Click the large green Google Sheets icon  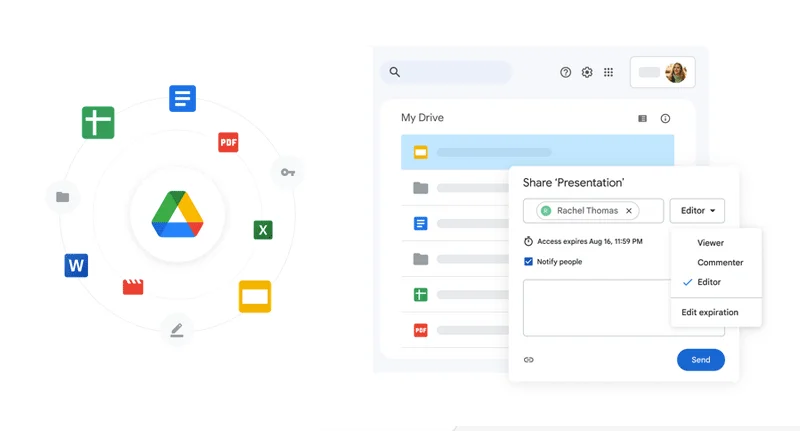[x=98, y=122]
